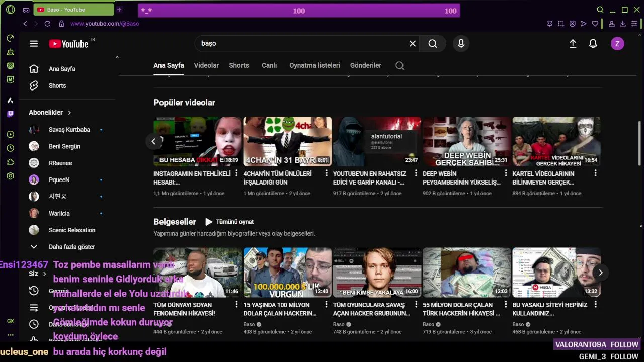This screenshot has height=362, width=644.
Task: Open TÜM DÜNYAYI SOYAN video thumbnail
Action: 198,273
